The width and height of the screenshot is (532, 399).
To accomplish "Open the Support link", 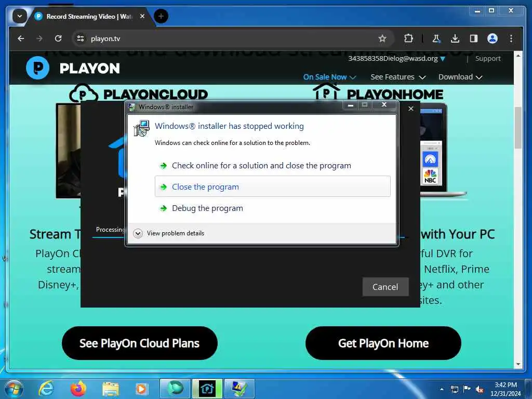I will 487,58.
